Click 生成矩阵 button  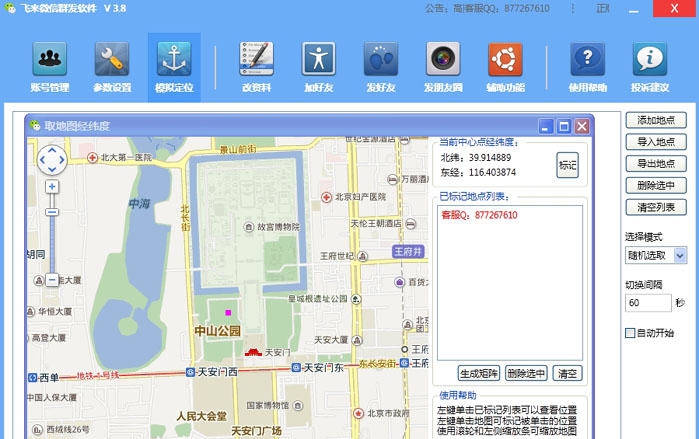[478, 373]
